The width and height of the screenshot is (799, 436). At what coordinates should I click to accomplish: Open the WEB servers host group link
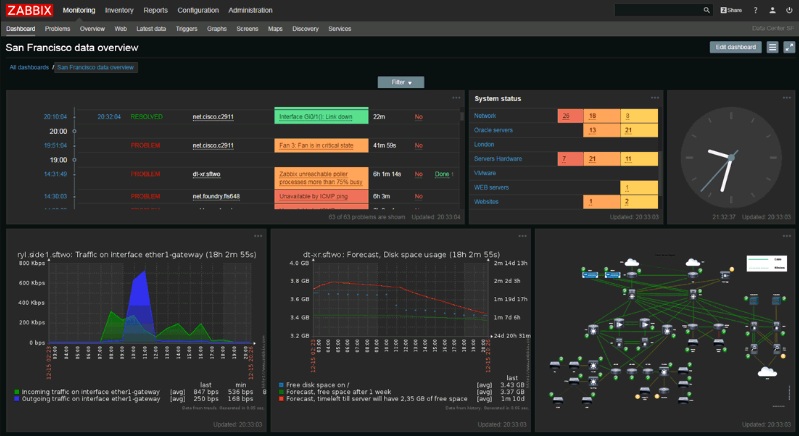491,187
